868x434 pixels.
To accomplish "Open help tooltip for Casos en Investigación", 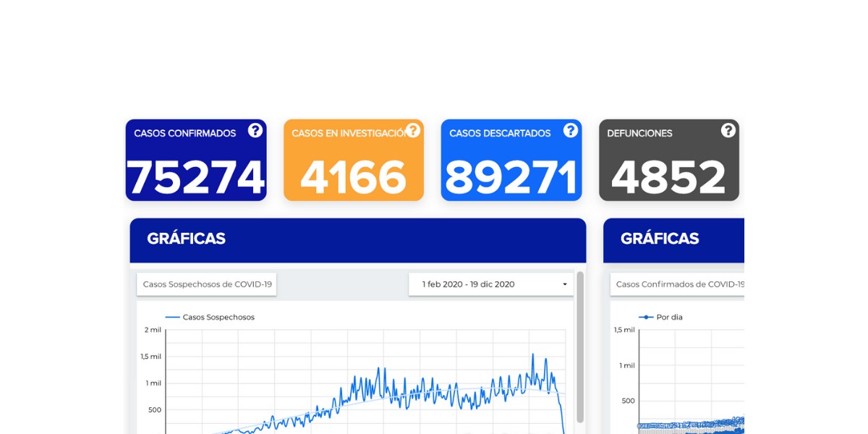I will coord(413,130).
